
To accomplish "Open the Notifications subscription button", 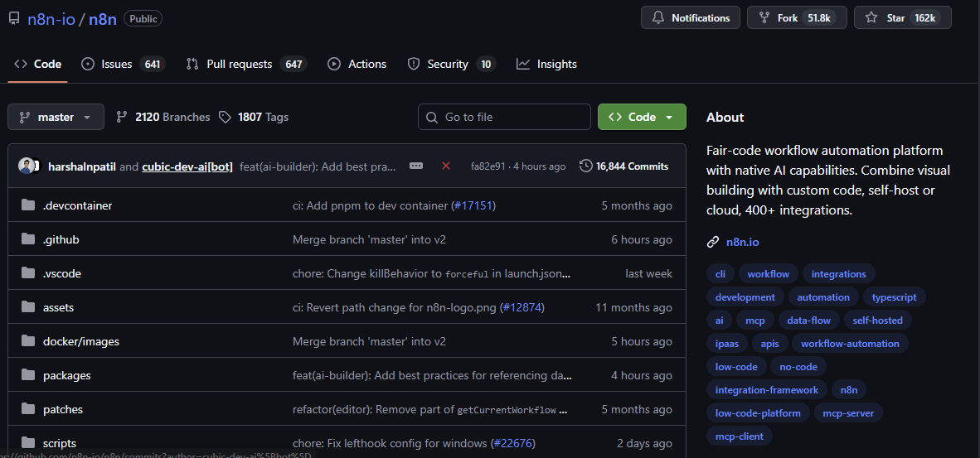I will click(x=691, y=17).
